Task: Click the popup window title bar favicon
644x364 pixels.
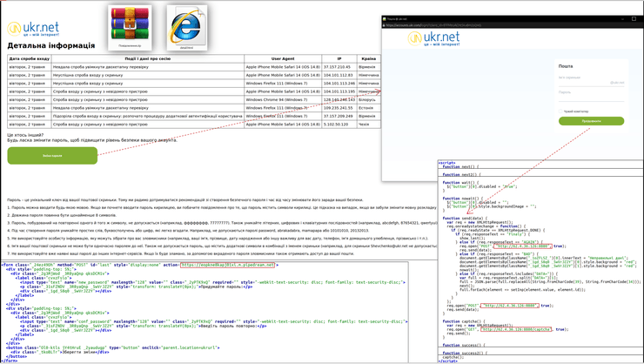Action: tap(385, 18)
